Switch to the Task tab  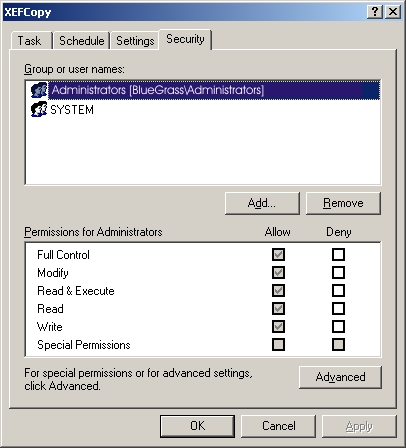click(31, 41)
